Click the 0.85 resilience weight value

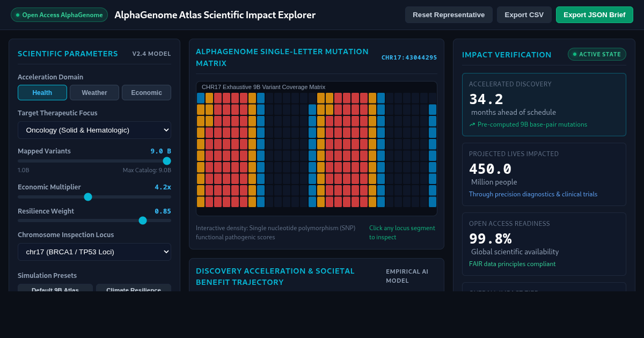click(163, 211)
